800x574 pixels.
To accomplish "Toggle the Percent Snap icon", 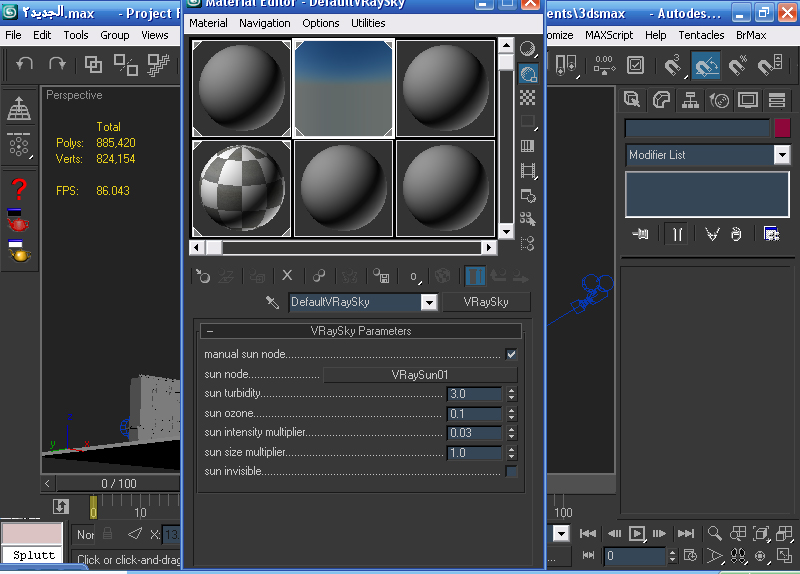I will click(x=737, y=65).
